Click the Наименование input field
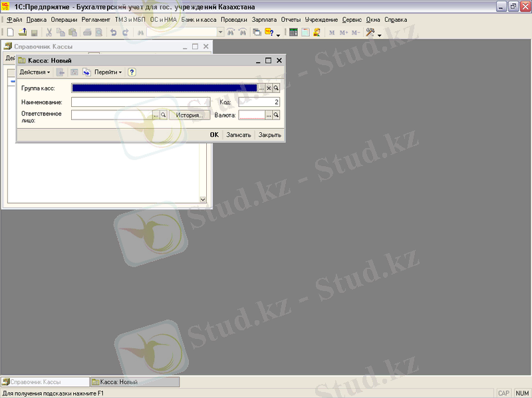The height and width of the screenshot is (398, 532). [141, 102]
